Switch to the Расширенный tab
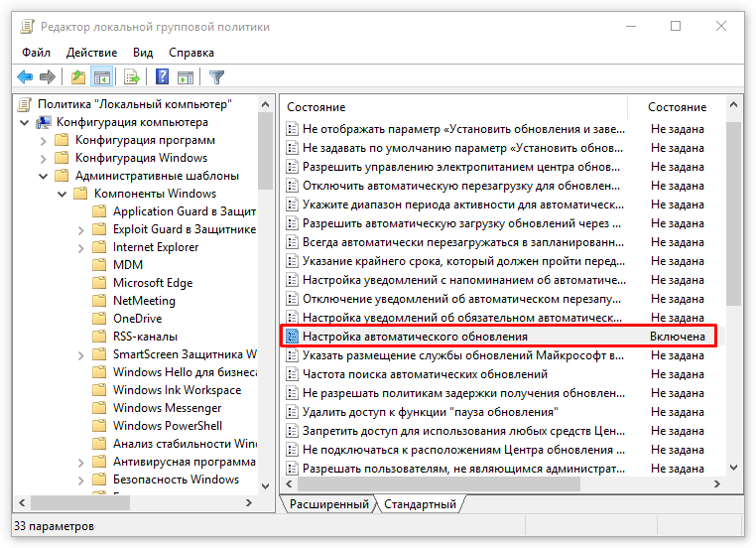Viewport: 756px width, 548px height. click(328, 504)
